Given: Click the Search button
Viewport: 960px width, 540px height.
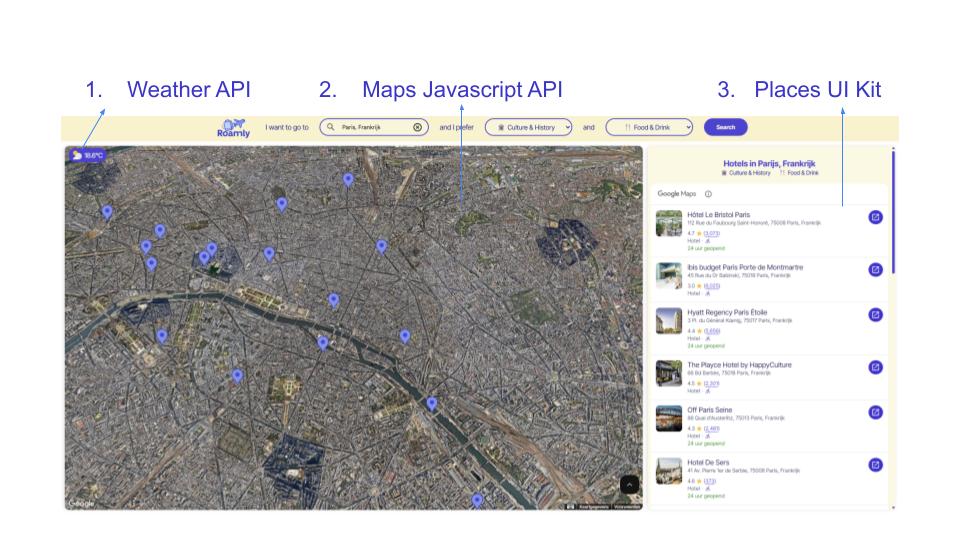Looking at the screenshot, I should point(726,127).
